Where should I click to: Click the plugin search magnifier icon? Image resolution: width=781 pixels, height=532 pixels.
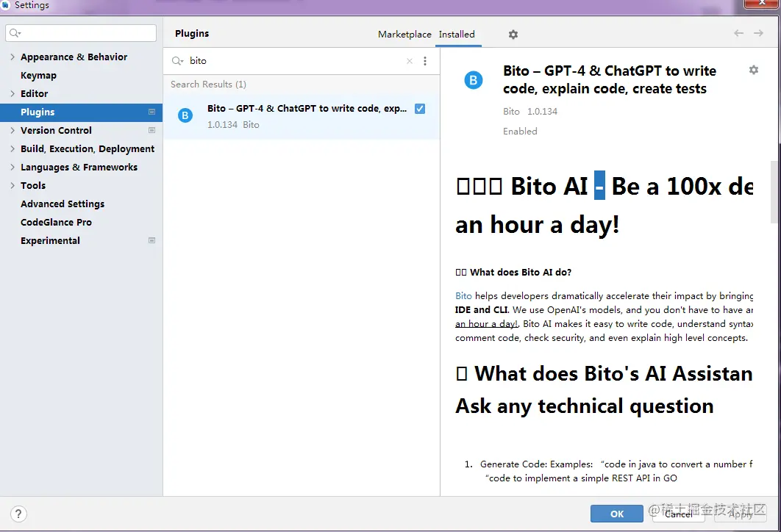(177, 61)
